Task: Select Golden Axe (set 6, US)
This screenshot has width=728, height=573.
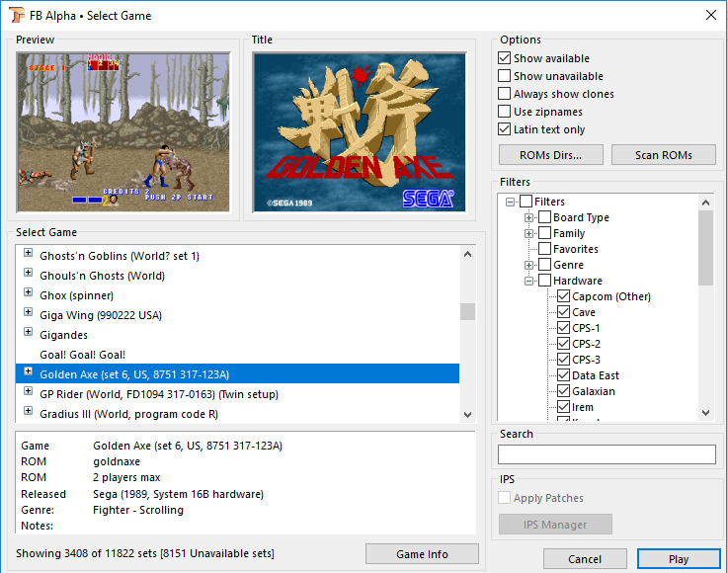Action: (237, 374)
